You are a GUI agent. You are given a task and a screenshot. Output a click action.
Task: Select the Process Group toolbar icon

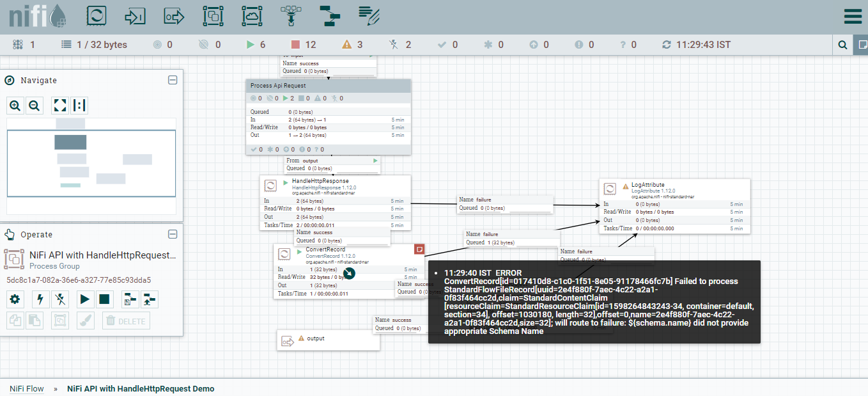tap(213, 15)
